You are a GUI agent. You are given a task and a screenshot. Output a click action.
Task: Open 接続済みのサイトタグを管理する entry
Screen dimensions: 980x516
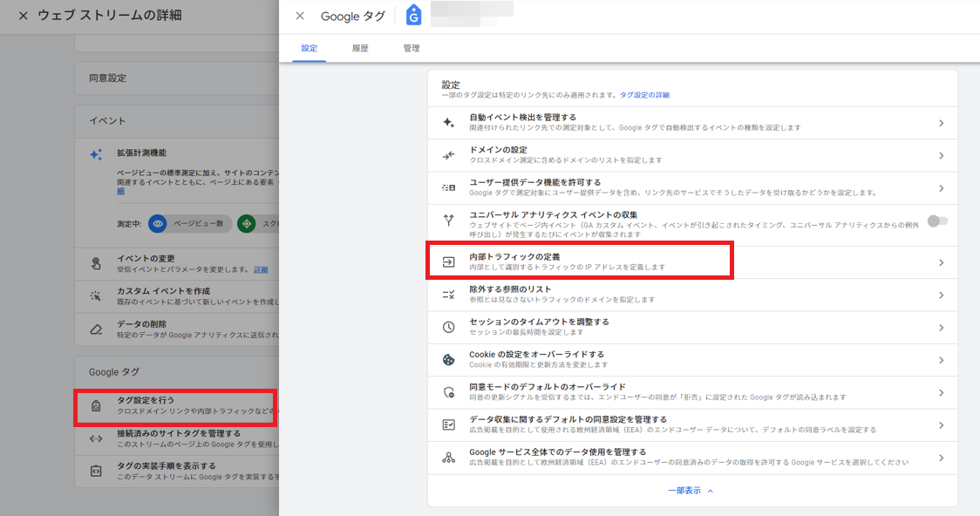[x=177, y=438]
